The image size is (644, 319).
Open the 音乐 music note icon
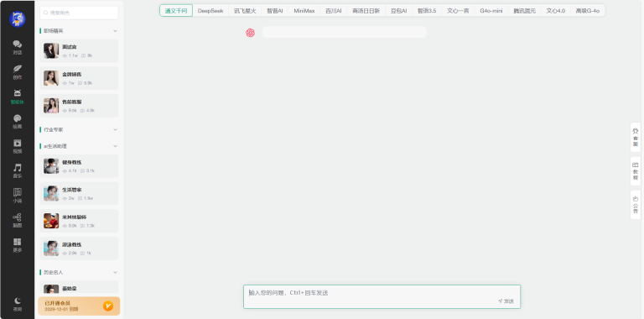[18, 171]
